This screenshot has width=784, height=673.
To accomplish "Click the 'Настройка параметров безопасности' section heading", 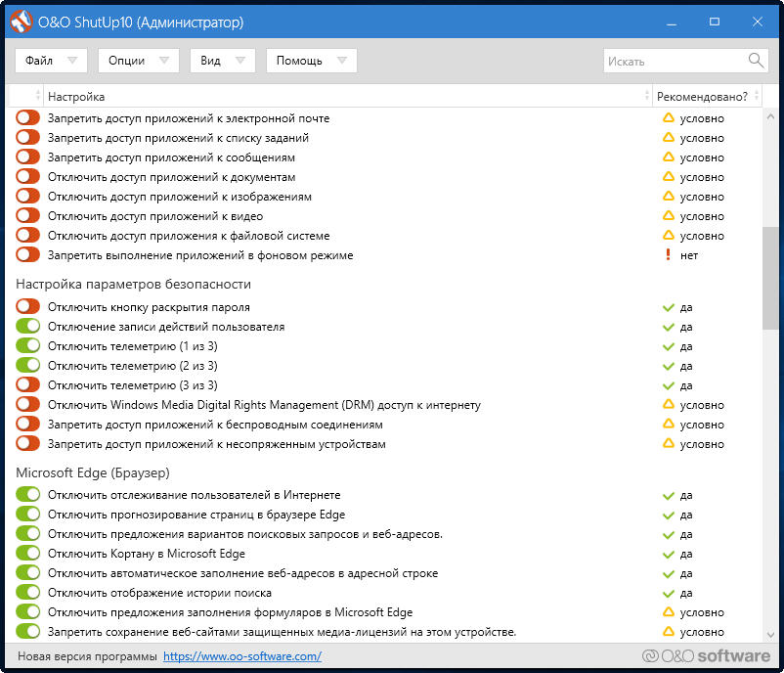I will coord(134,284).
